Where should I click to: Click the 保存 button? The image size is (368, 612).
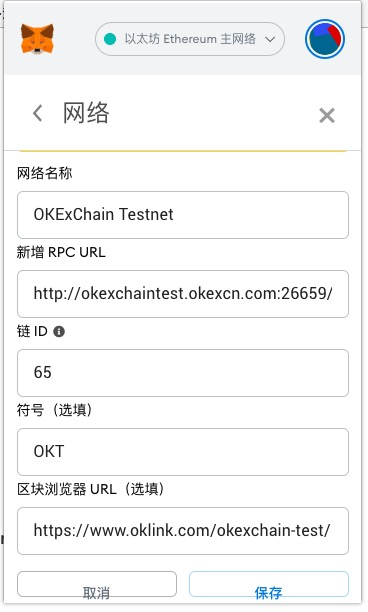coord(269,584)
